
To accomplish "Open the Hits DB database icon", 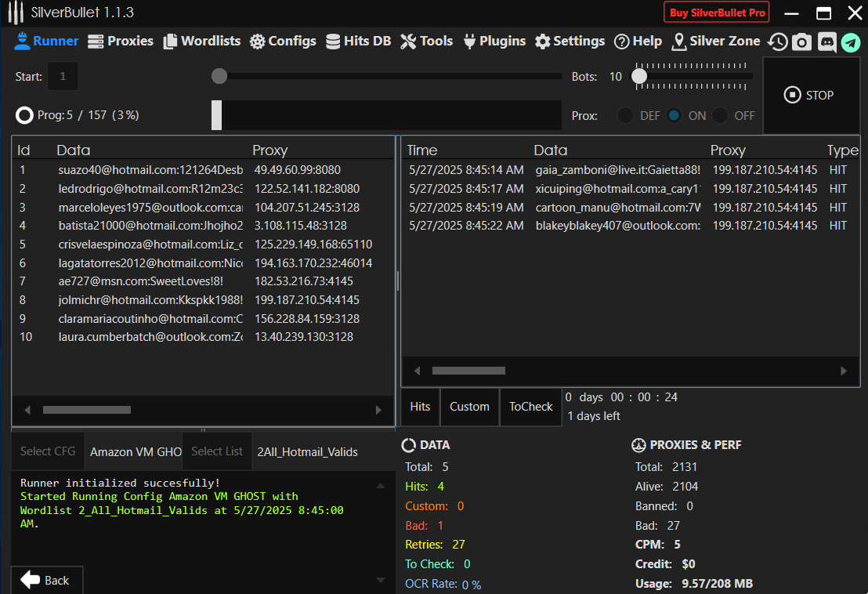I will click(x=333, y=42).
